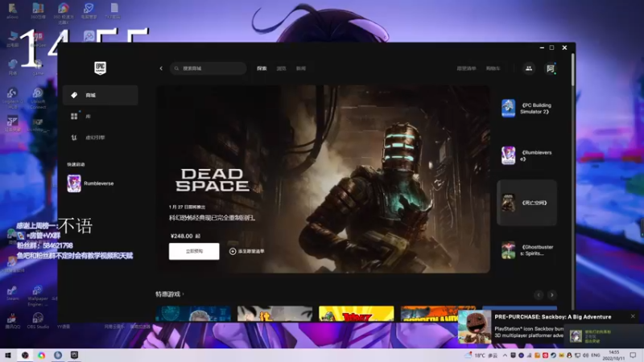Go to previous featured deals page
644x362 pixels.
pyautogui.click(x=539, y=294)
